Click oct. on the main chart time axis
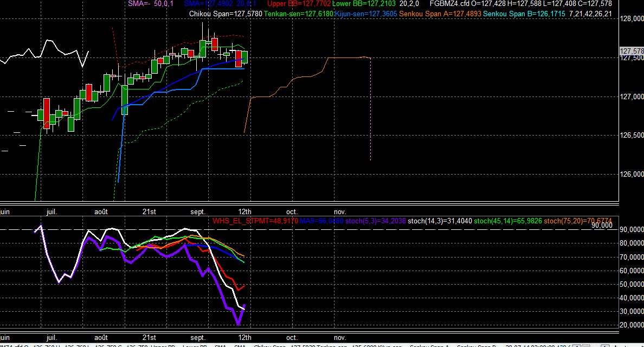644x347 pixels. [x=292, y=212]
